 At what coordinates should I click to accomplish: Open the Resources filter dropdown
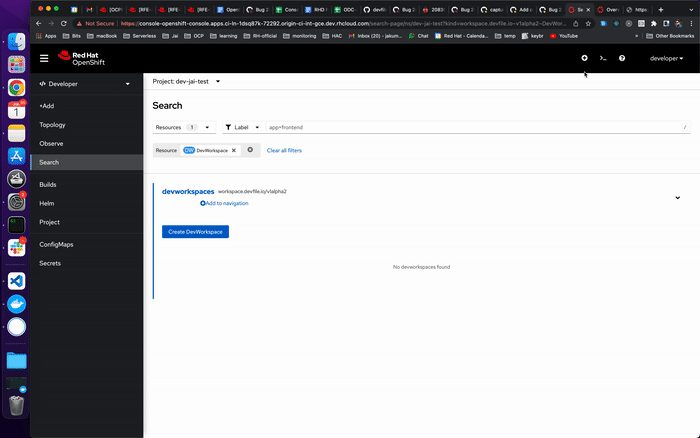[x=184, y=127]
